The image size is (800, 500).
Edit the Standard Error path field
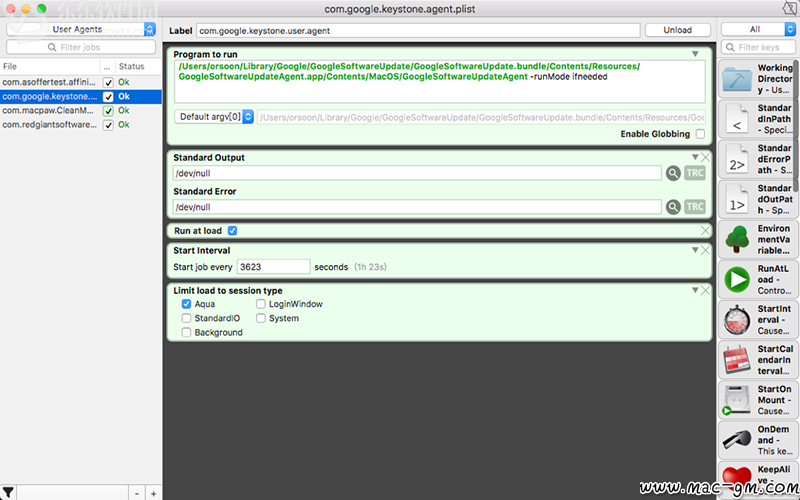tap(417, 207)
